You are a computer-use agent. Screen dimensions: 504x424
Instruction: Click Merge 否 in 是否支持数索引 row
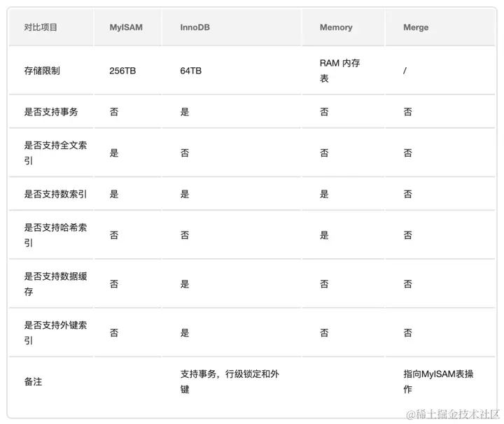click(x=407, y=194)
